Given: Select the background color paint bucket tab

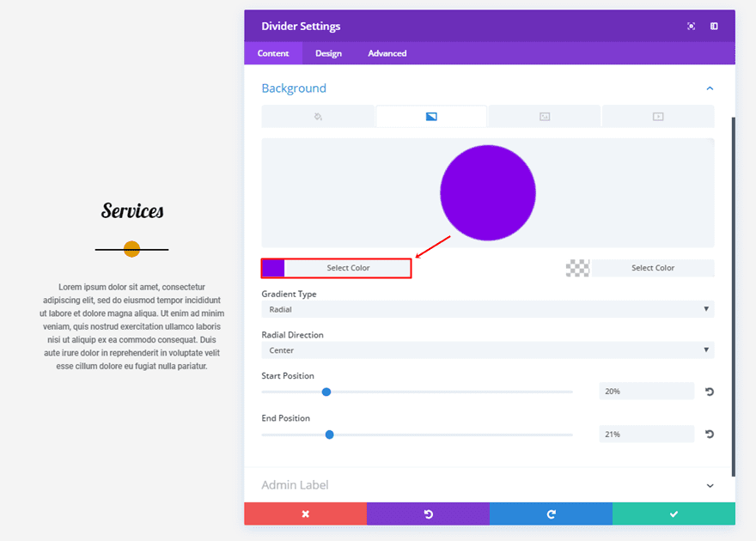Looking at the screenshot, I should [318, 117].
